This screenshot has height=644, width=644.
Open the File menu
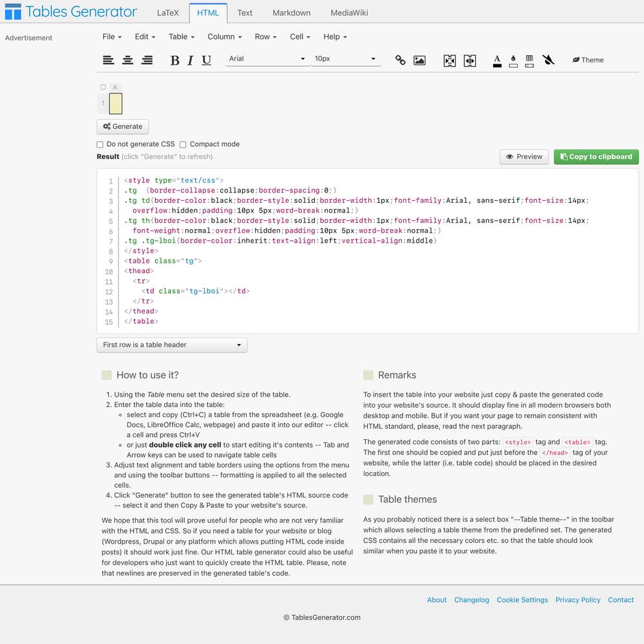point(111,37)
